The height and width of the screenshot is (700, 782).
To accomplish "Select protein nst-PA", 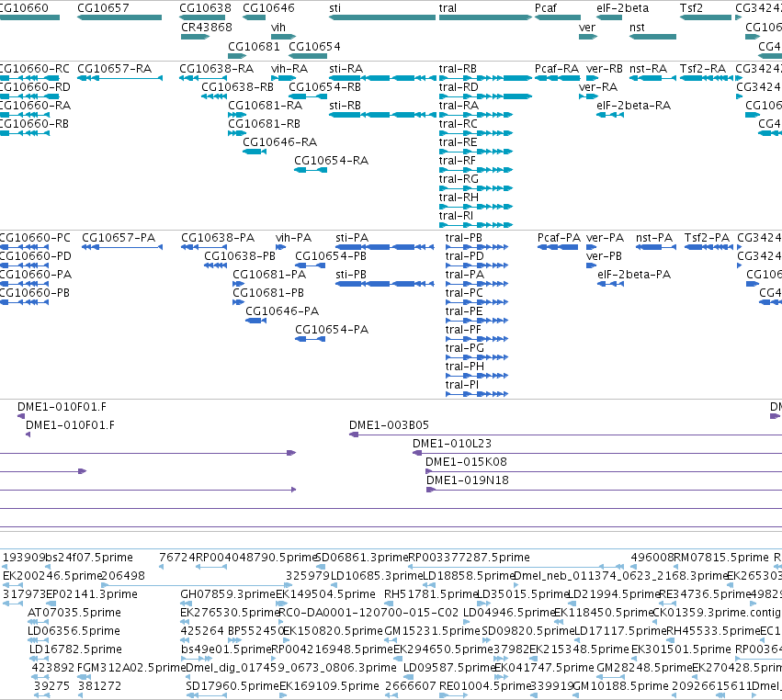I will pyautogui.click(x=656, y=247).
